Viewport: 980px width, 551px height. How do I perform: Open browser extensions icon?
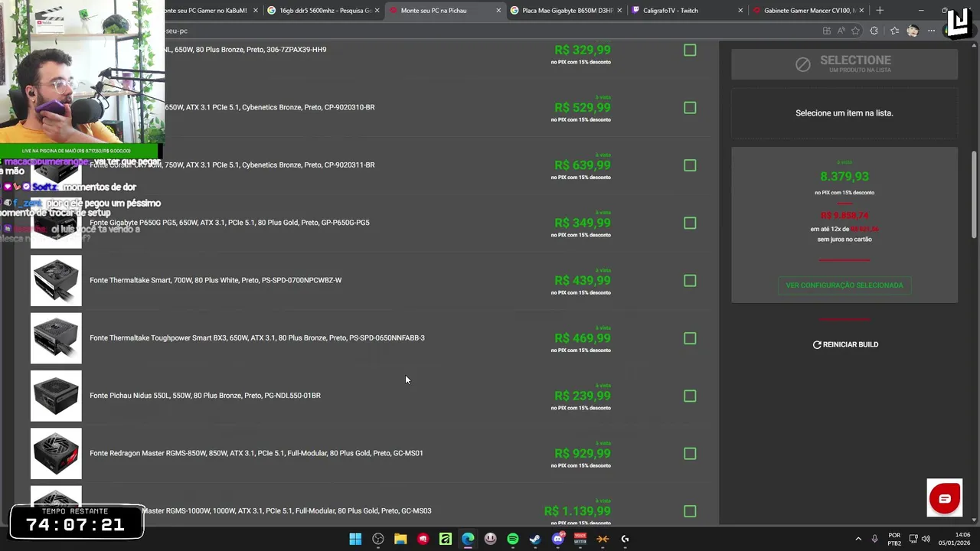click(874, 31)
